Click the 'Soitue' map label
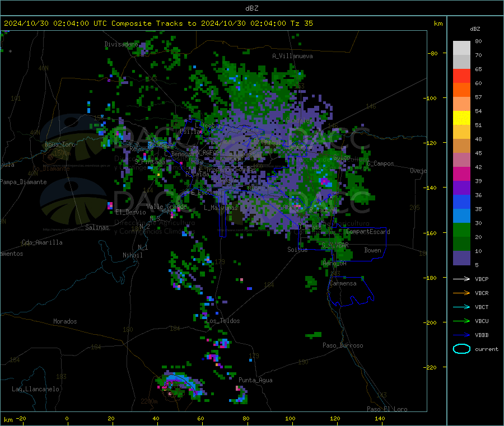Image resolution: width=504 pixels, height=426 pixels. tap(297, 250)
